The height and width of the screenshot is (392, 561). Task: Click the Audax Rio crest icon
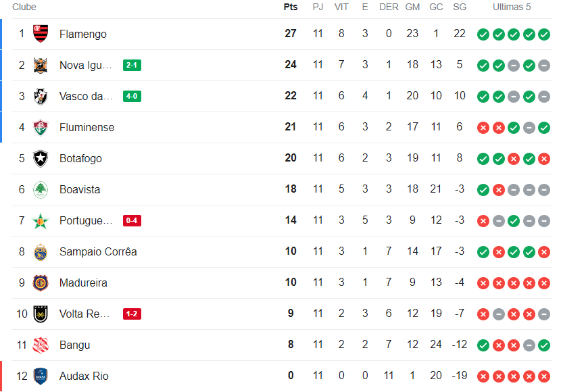41,376
